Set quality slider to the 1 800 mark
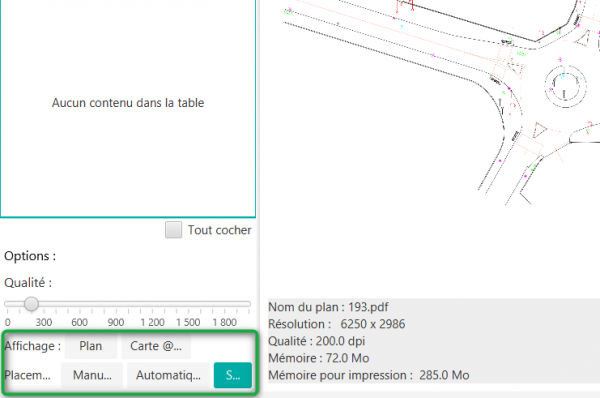Viewport: 600px width, 398px height. point(225,304)
